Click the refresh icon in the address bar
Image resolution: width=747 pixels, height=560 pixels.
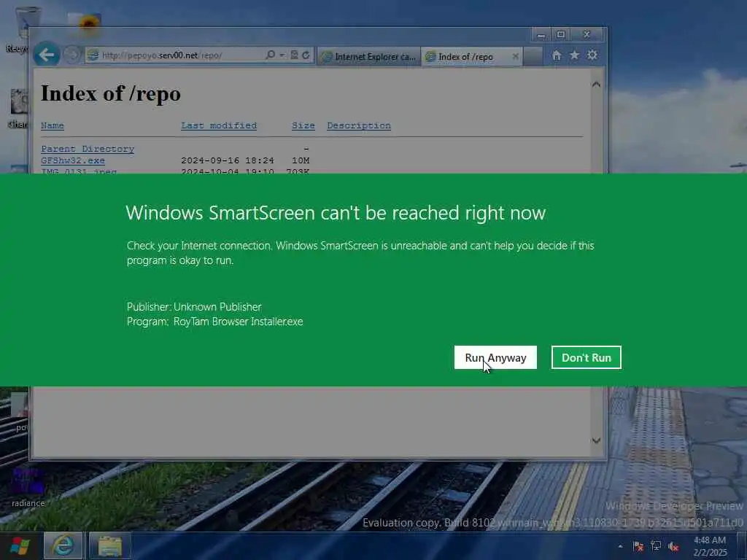(306, 55)
